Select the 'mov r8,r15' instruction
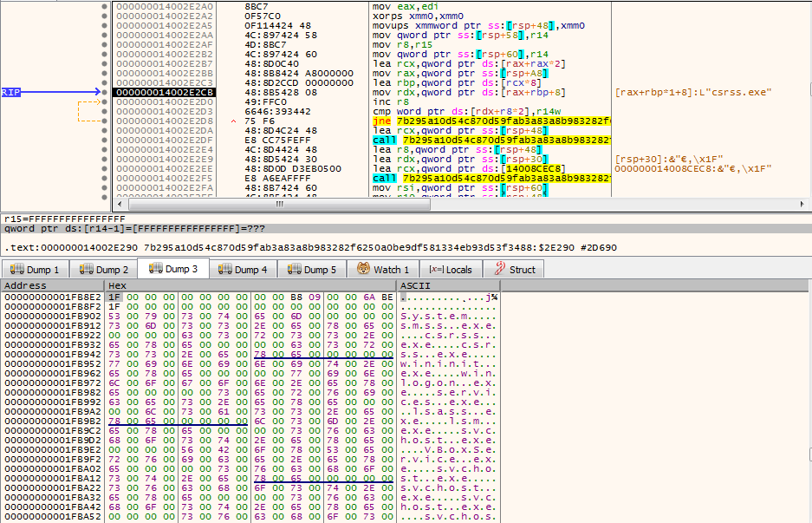 pyautogui.click(x=402, y=44)
